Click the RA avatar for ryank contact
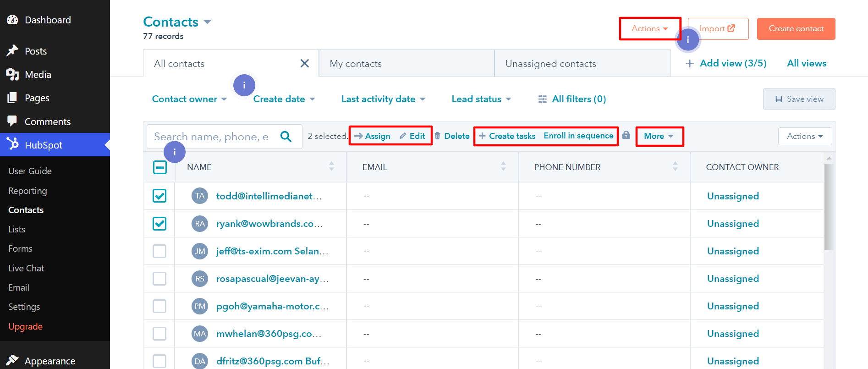The height and width of the screenshot is (369, 868). tap(200, 224)
